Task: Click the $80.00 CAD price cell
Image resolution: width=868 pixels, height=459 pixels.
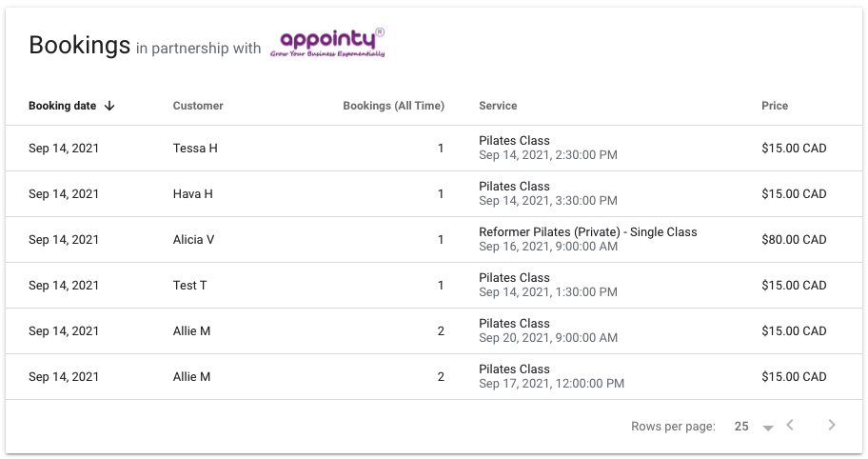Action: click(794, 240)
